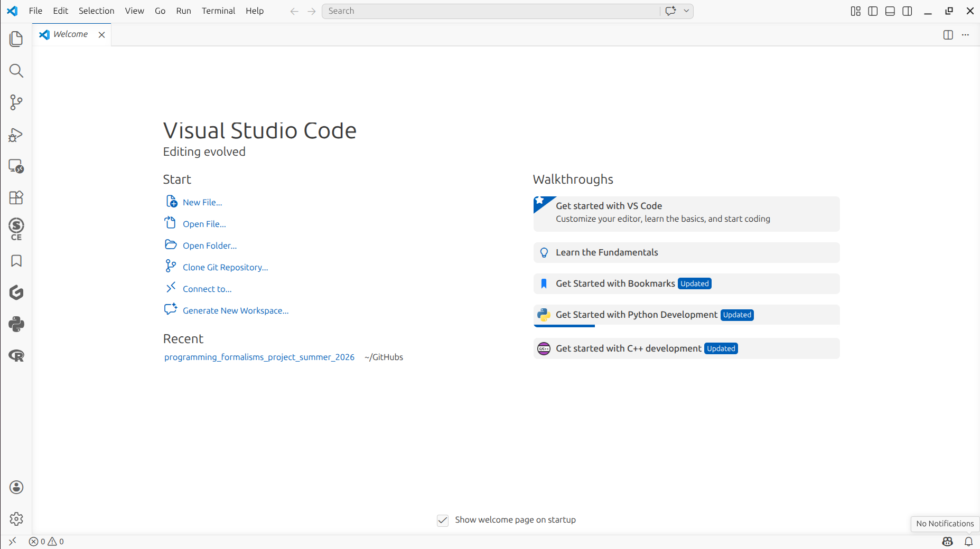980x549 pixels.
Task: Click the remote window status bar icon
Action: click(x=13, y=541)
